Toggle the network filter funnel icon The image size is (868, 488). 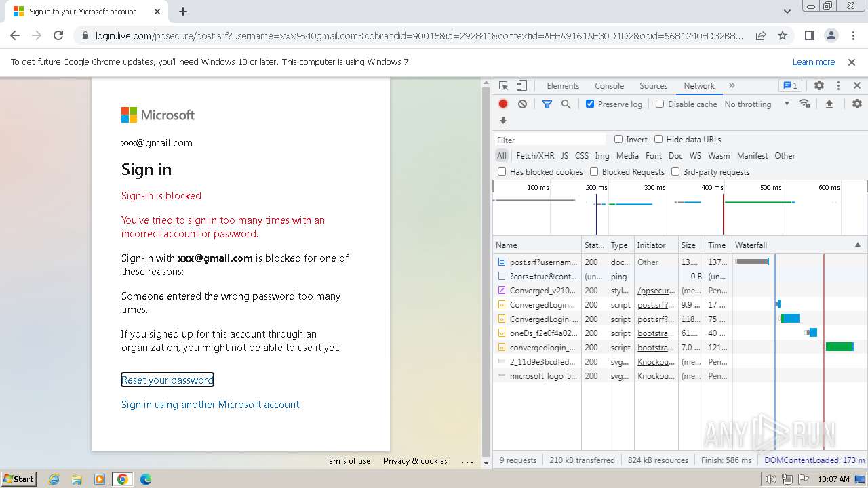(x=547, y=104)
